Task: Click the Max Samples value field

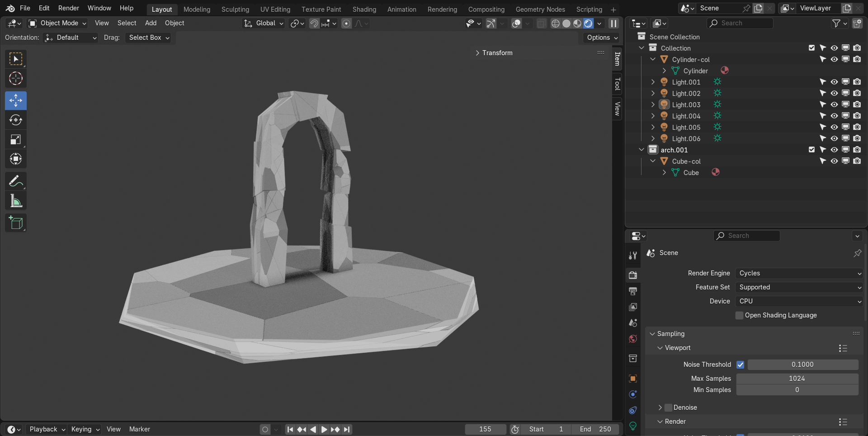Action: coord(797,379)
